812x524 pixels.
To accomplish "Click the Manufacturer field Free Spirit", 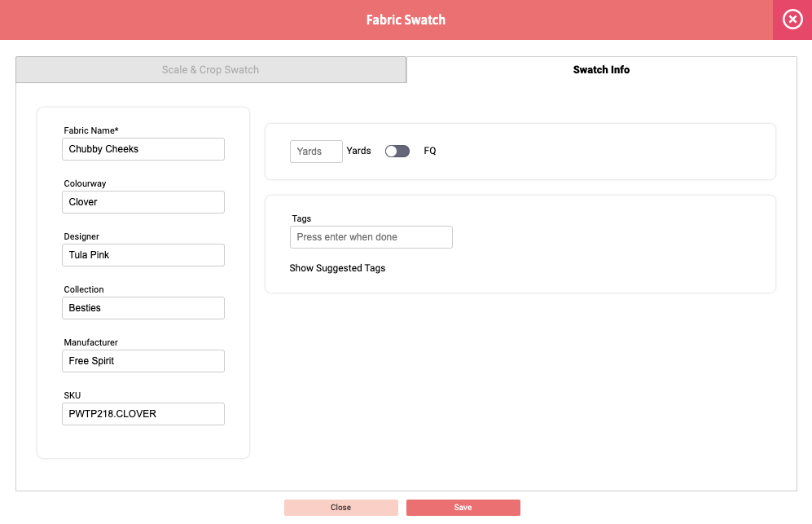I will point(143,361).
